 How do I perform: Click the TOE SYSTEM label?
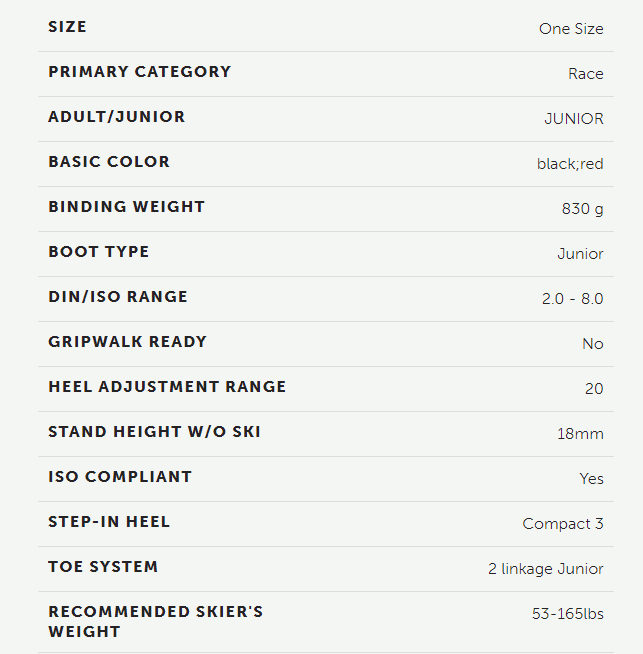click(x=103, y=567)
